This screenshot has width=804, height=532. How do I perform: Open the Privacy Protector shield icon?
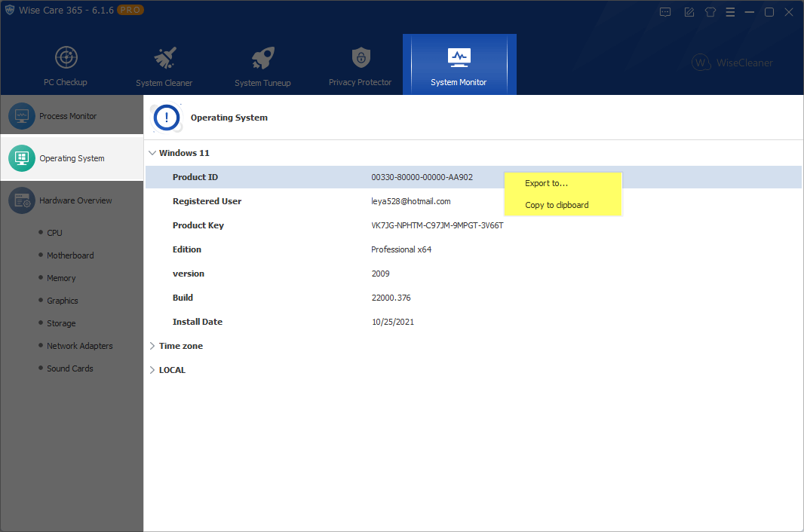361,57
